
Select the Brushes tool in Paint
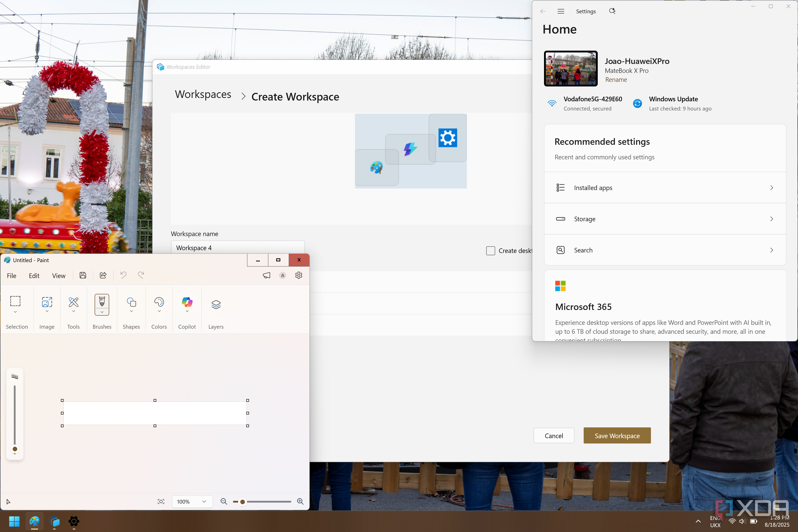102,301
